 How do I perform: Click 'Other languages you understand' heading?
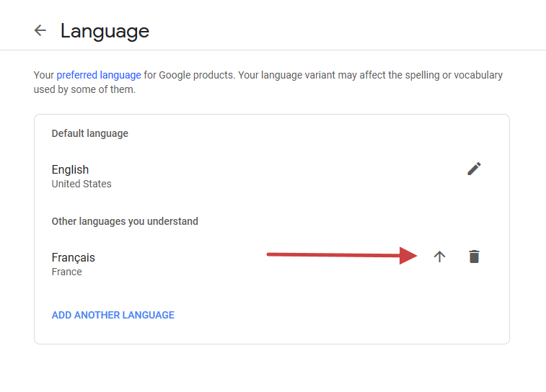tap(125, 221)
